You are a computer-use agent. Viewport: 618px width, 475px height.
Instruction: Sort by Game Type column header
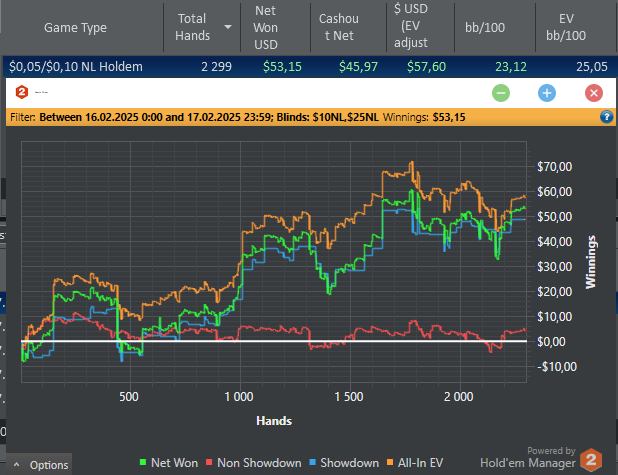tap(75, 28)
